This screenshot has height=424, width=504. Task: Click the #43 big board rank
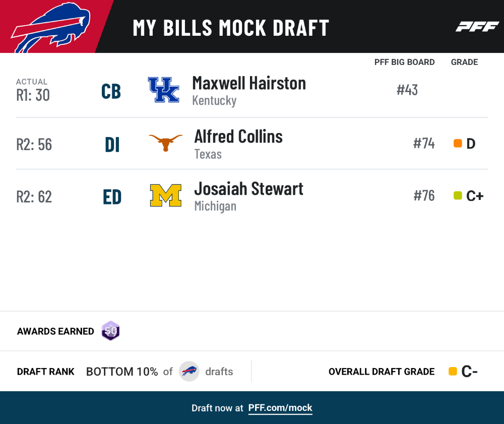click(x=407, y=90)
